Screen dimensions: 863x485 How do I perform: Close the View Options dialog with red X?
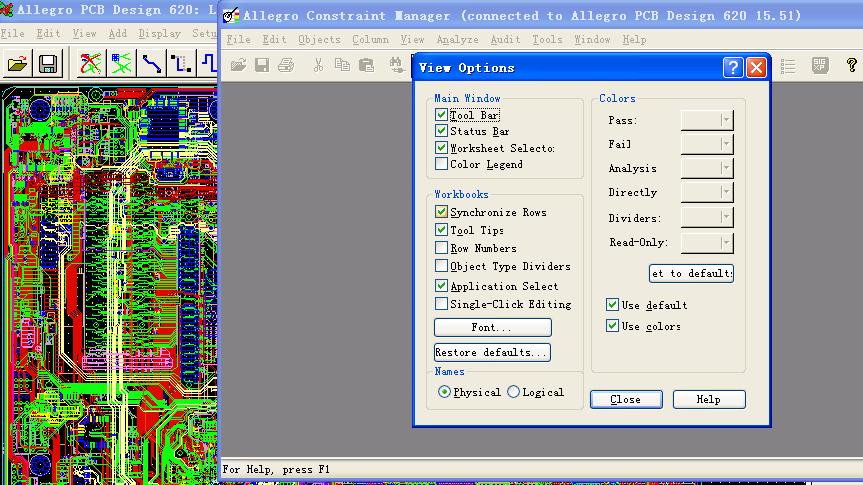click(756, 68)
